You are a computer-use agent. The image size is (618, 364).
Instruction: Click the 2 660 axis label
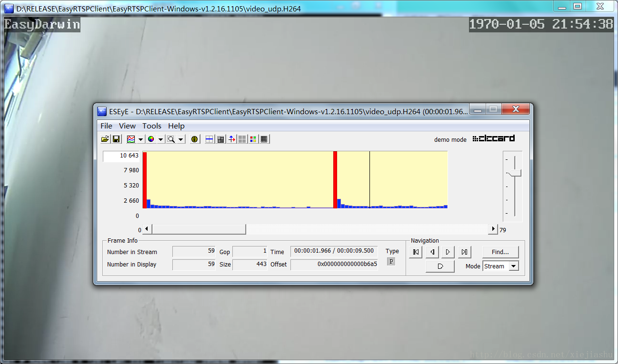[131, 201]
